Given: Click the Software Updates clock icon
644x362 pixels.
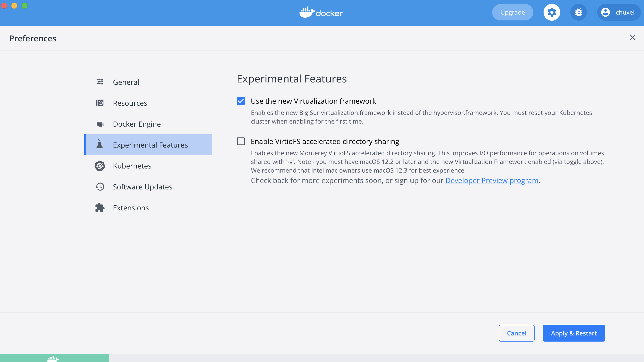Looking at the screenshot, I should point(100,187).
